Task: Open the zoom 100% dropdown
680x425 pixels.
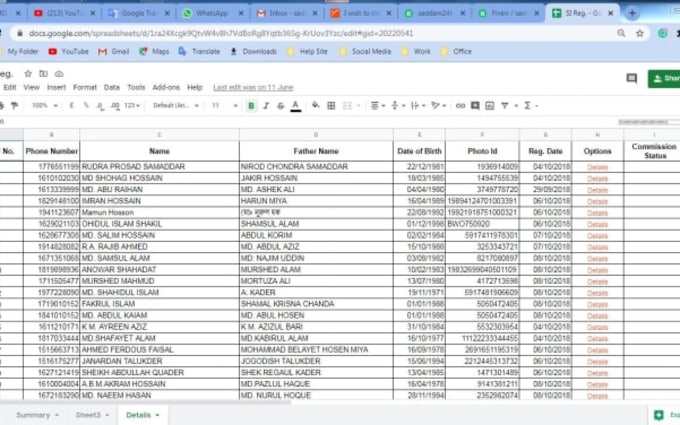Action: (x=45, y=105)
